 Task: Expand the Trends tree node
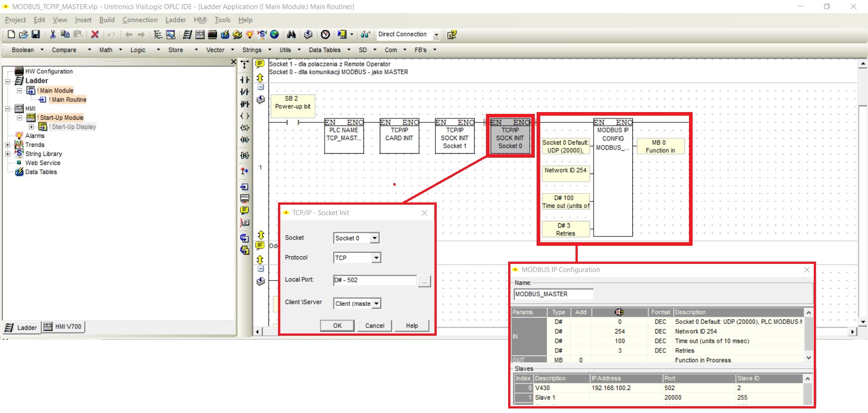tap(8, 145)
